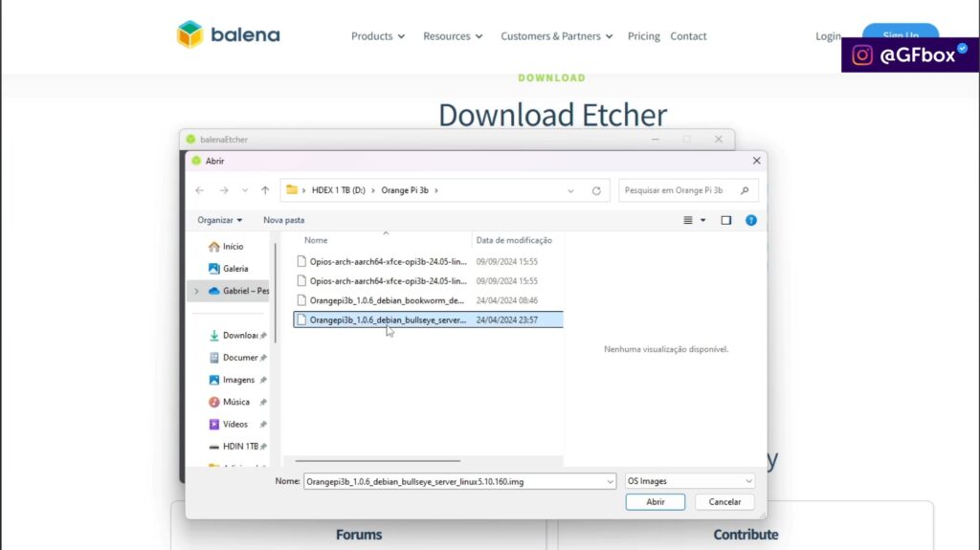Toggle the preview pane icon
The width and height of the screenshot is (980, 550).
coord(725,220)
